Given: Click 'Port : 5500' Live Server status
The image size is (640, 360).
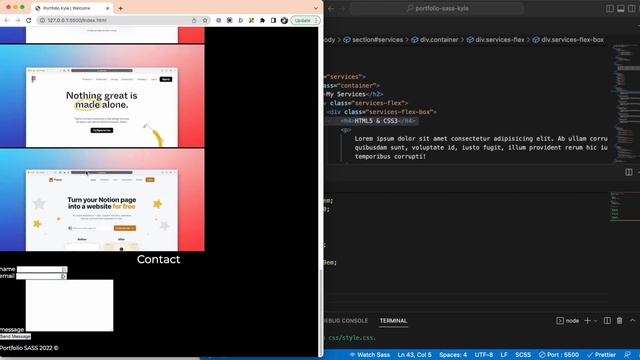Looking at the screenshot, I should tap(558, 355).
